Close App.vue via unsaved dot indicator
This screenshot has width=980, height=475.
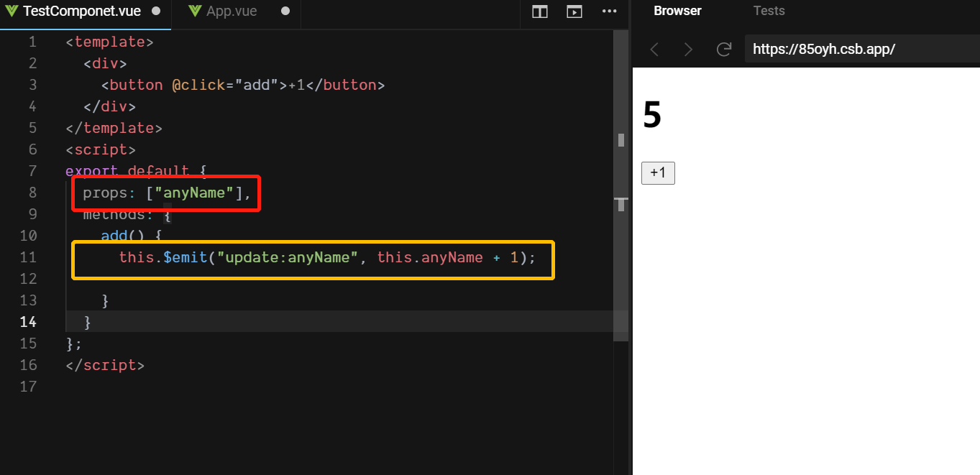point(285,11)
